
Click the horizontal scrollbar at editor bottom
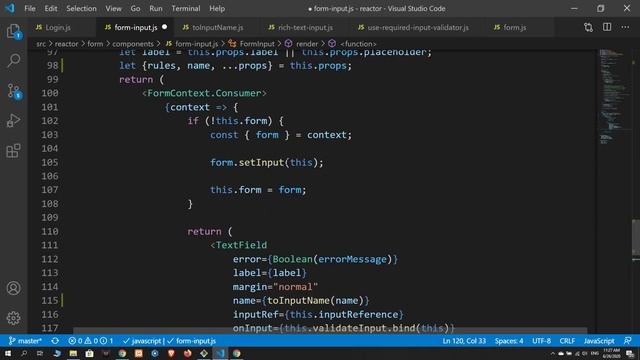pyautogui.click(x=330, y=331)
